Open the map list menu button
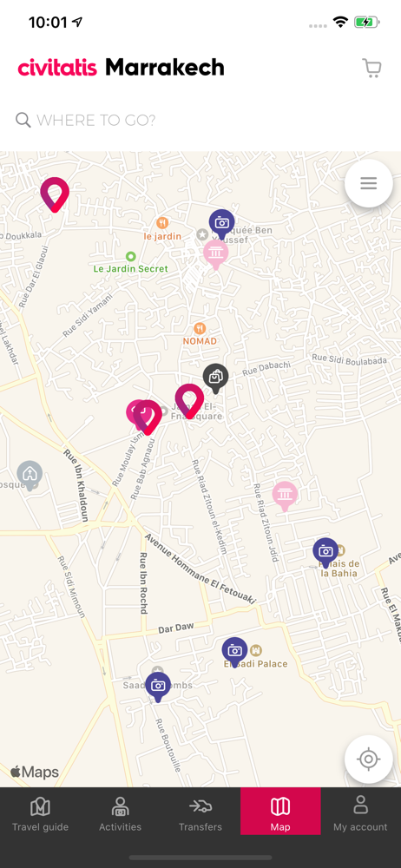 369,183
